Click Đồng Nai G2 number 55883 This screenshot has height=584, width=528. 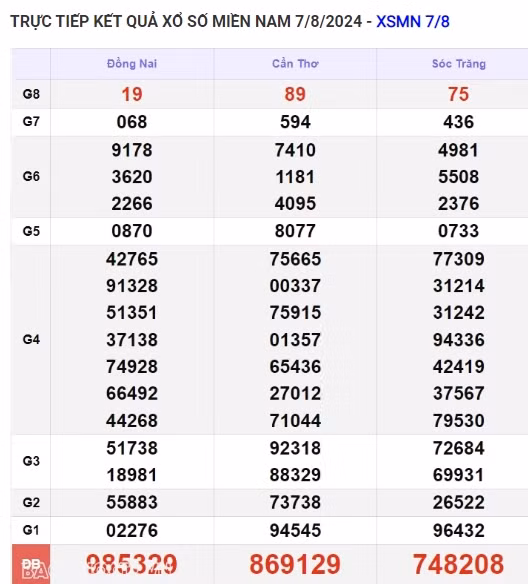point(132,502)
